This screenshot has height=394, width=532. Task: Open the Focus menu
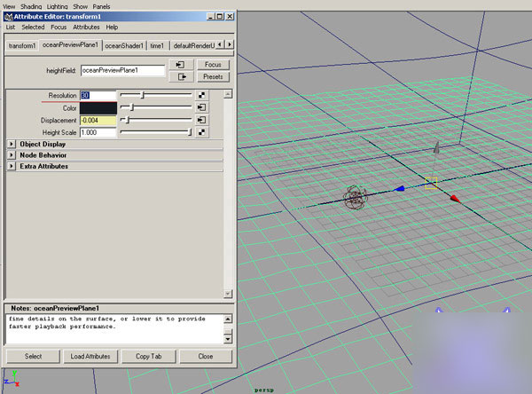pyautogui.click(x=59, y=28)
